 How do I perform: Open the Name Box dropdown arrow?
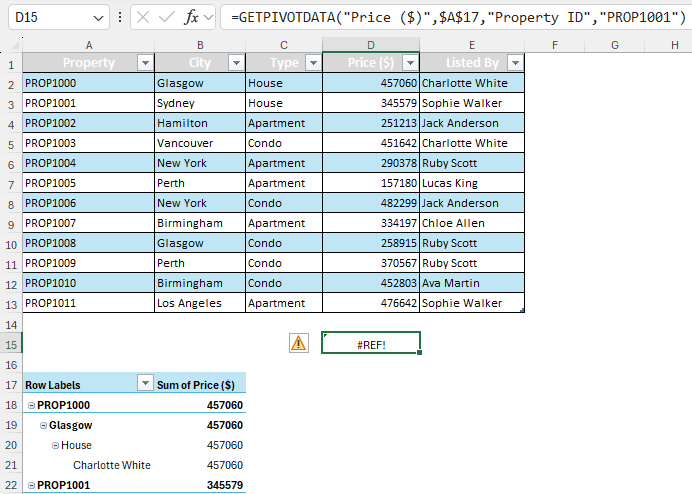98,18
